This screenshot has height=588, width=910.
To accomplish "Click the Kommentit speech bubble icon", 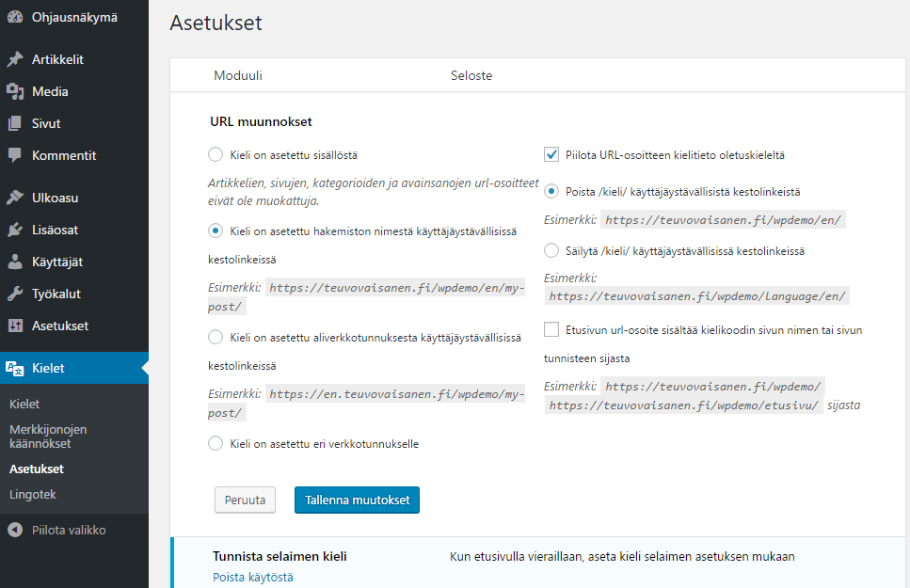I will [15, 155].
